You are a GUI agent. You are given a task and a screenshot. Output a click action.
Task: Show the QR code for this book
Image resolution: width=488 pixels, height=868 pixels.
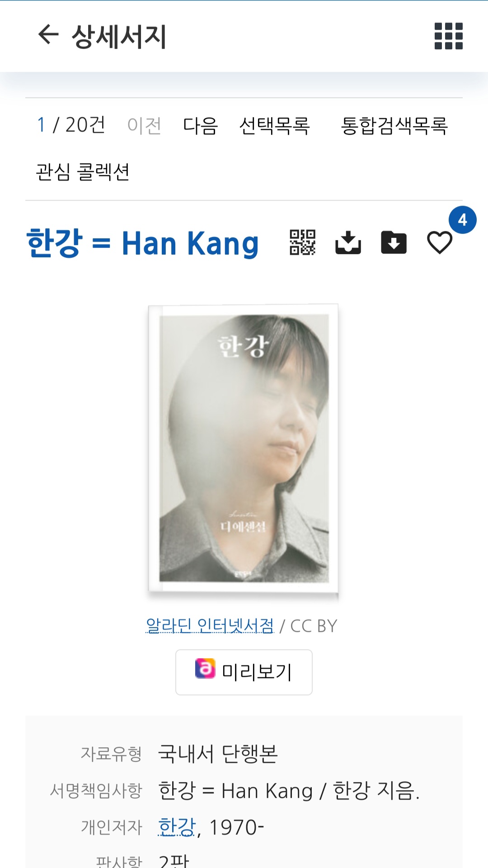click(302, 242)
